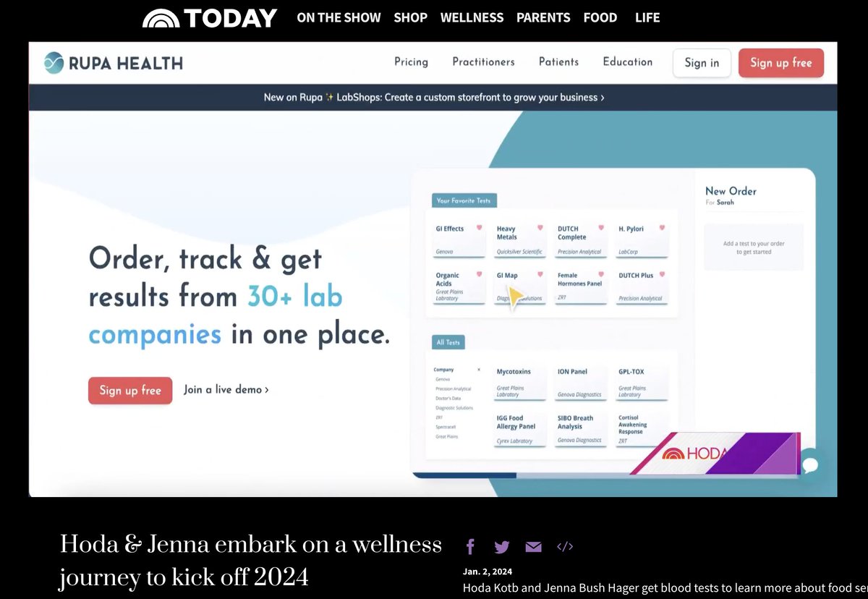
Task: Open PARENTS section
Action: [x=543, y=17]
